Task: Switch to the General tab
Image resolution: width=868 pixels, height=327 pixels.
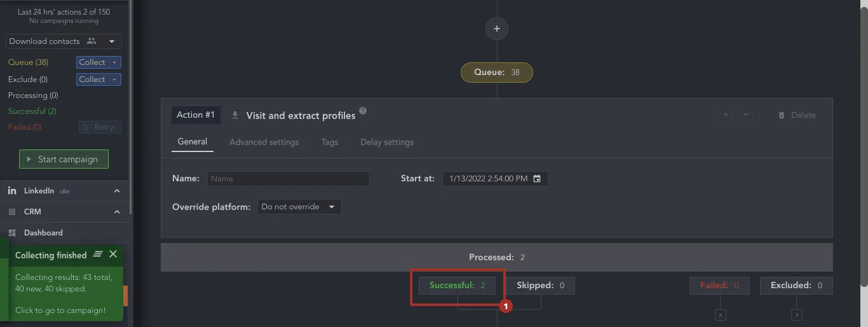Action: (x=193, y=142)
